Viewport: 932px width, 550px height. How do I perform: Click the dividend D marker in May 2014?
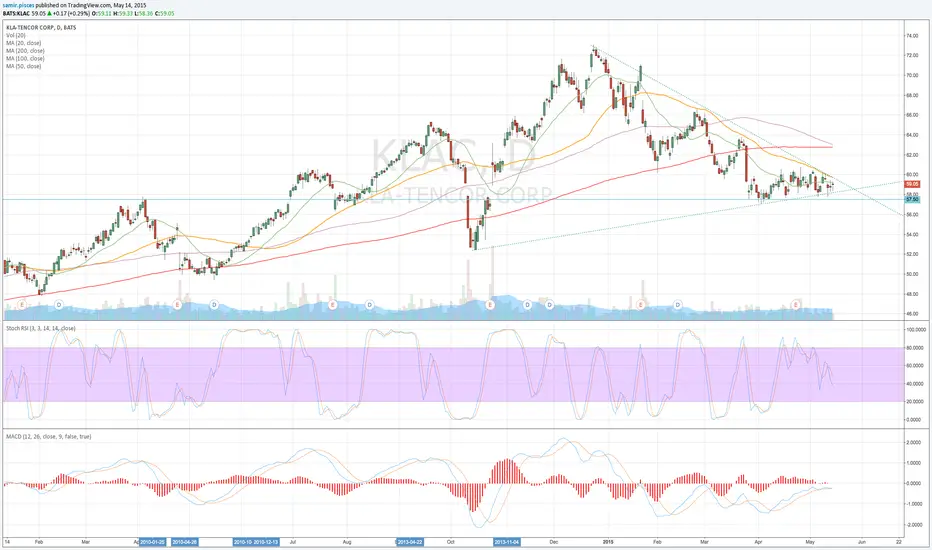(214, 304)
